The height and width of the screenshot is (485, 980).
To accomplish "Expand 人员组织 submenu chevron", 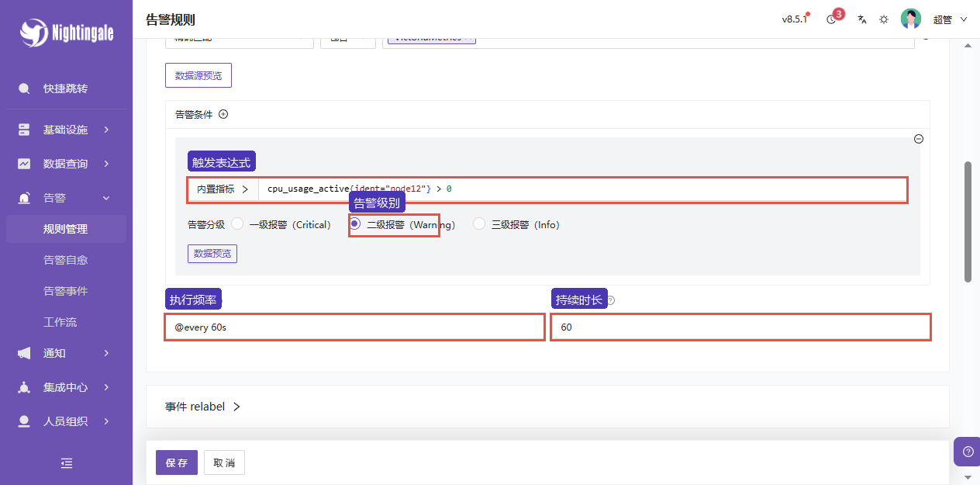I will (106, 421).
